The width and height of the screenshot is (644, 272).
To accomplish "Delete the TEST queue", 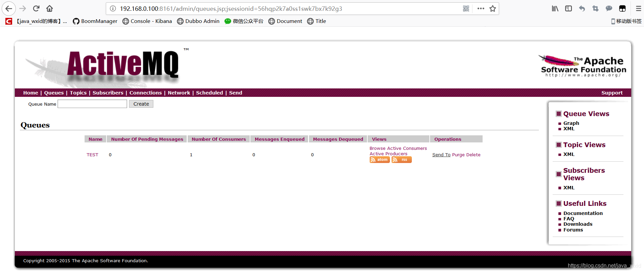I will click(473, 155).
